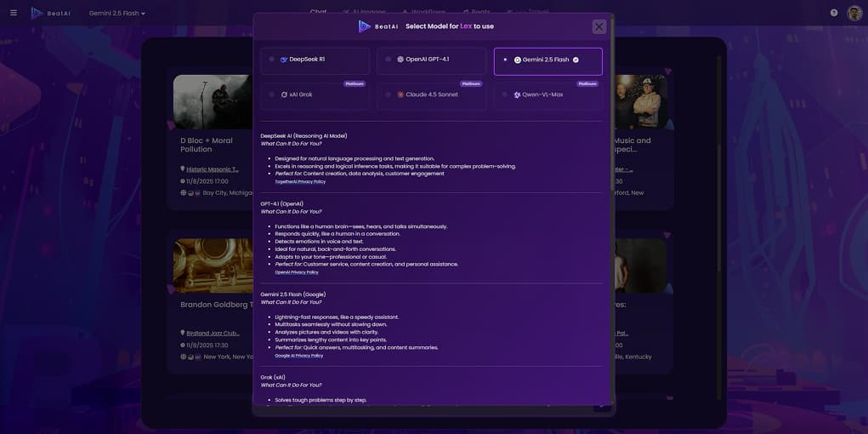Select the DeepSeek R1 radio button

(x=271, y=60)
